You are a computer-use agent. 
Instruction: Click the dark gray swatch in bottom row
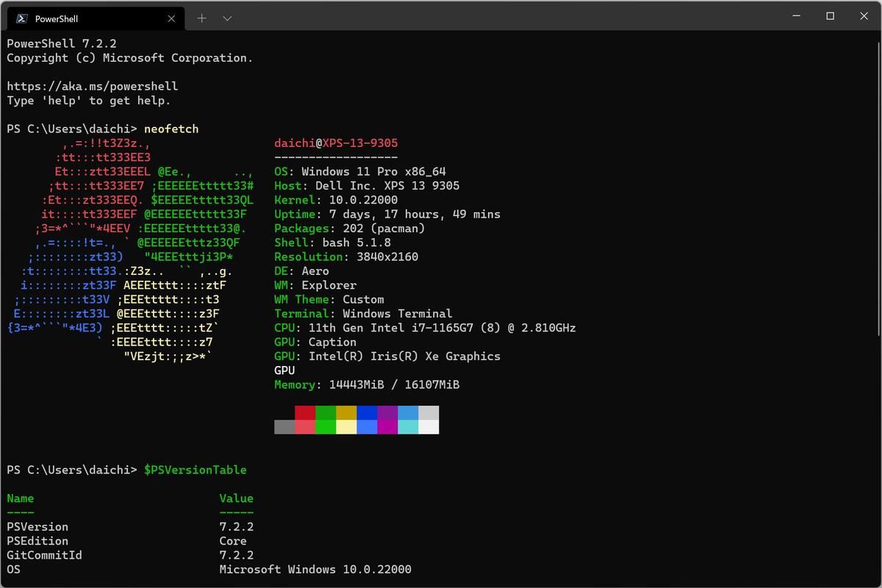[284, 427]
